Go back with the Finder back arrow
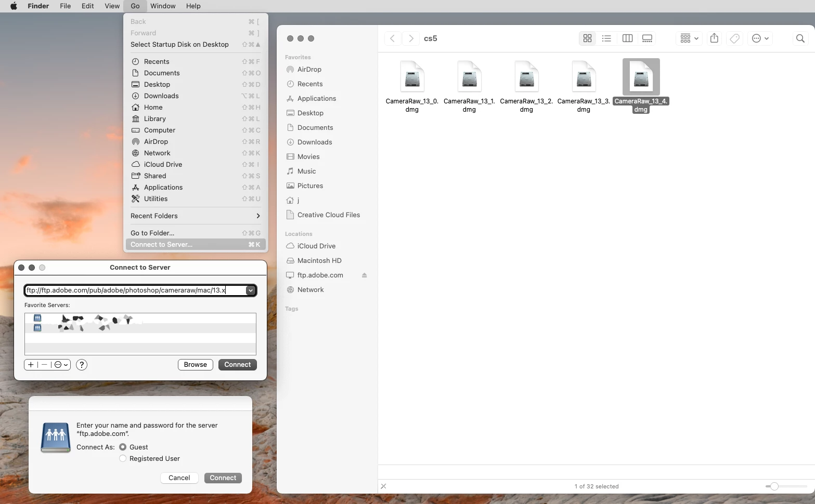Viewport: 815px width, 504px height. pos(393,38)
